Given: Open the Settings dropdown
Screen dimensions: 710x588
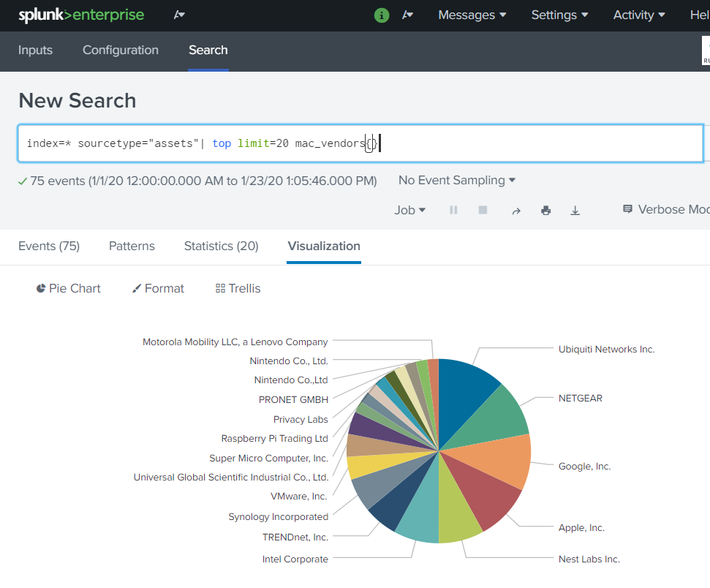Looking at the screenshot, I should point(559,15).
